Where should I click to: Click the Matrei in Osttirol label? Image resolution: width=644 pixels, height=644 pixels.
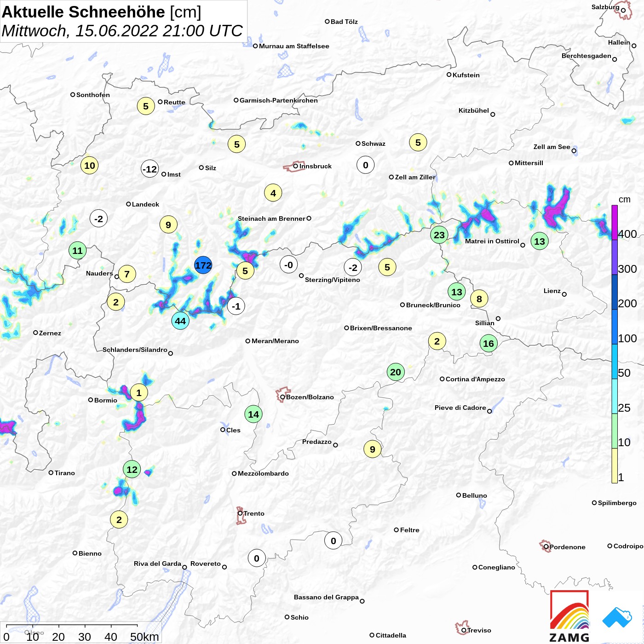coord(492,241)
